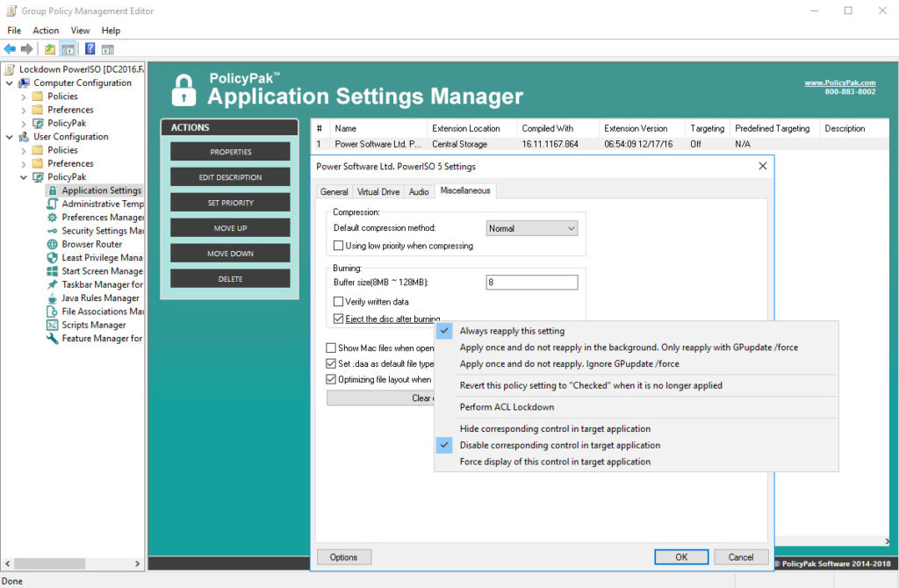The image size is (899, 588).
Task: Click the Back arrow toolbar icon
Action: (x=10, y=49)
